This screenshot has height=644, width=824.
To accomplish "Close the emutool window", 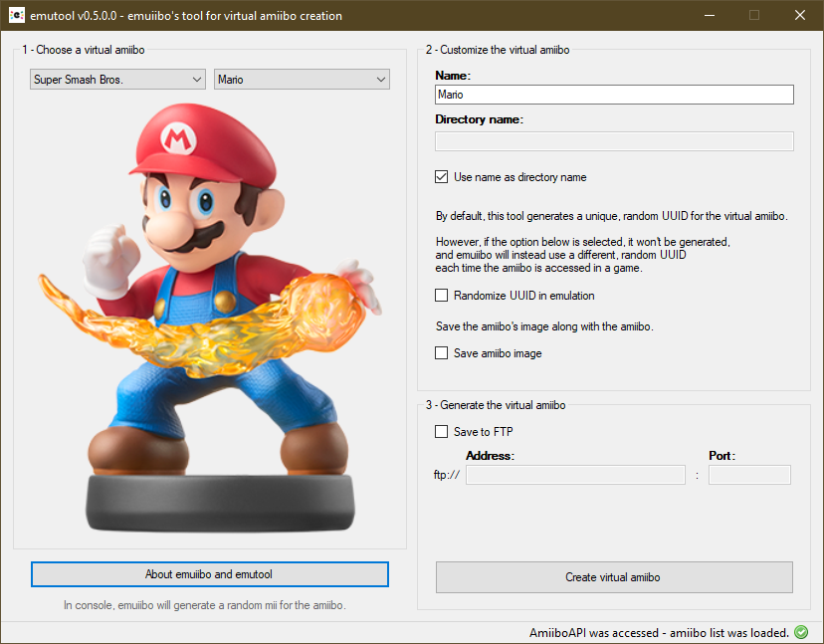I will click(x=800, y=15).
